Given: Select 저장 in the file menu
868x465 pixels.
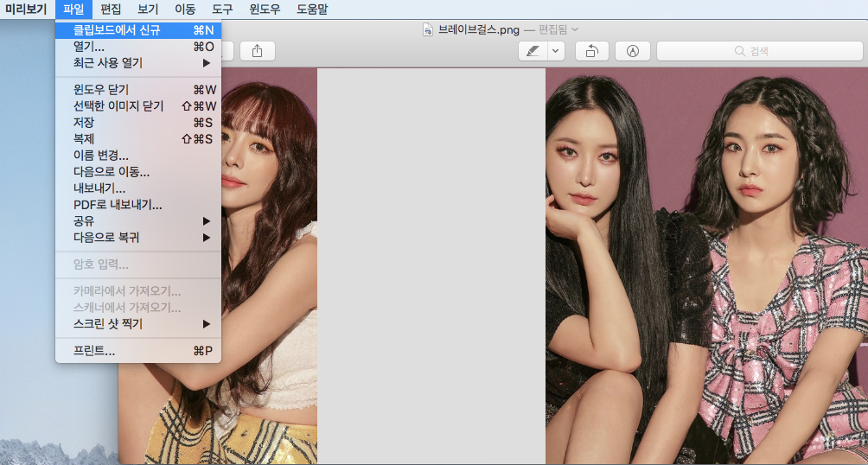Looking at the screenshot, I should tap(138, 123).
